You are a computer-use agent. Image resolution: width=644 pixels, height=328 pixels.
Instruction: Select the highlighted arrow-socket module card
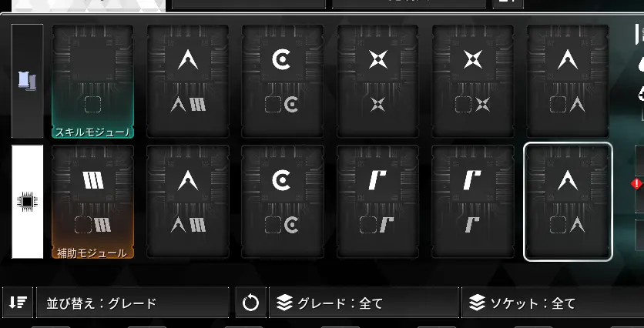pos(568,202)
